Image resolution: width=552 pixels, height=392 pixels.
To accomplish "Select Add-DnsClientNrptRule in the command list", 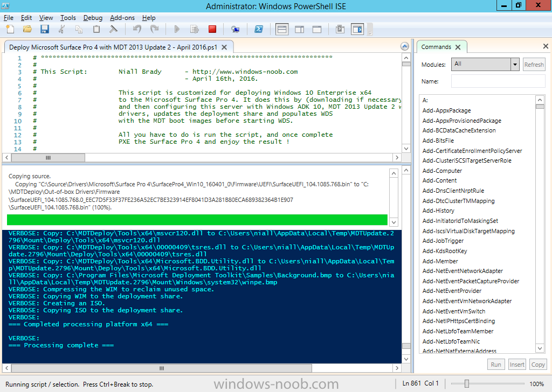I will tap(453, 191).
